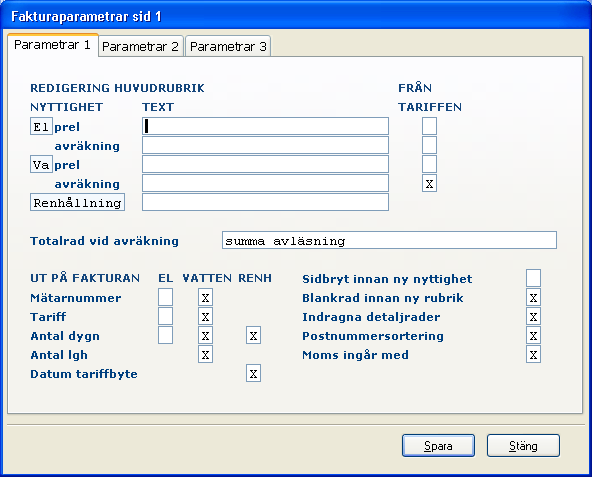
Task: Uncheck Postnummersortering
Action: click(x=533, y=335)
